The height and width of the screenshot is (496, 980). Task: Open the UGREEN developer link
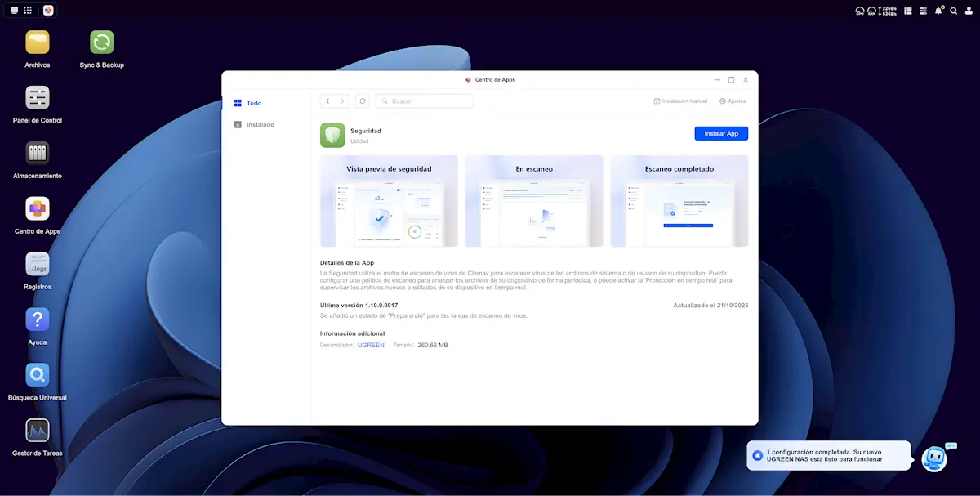tap(371, 346)
